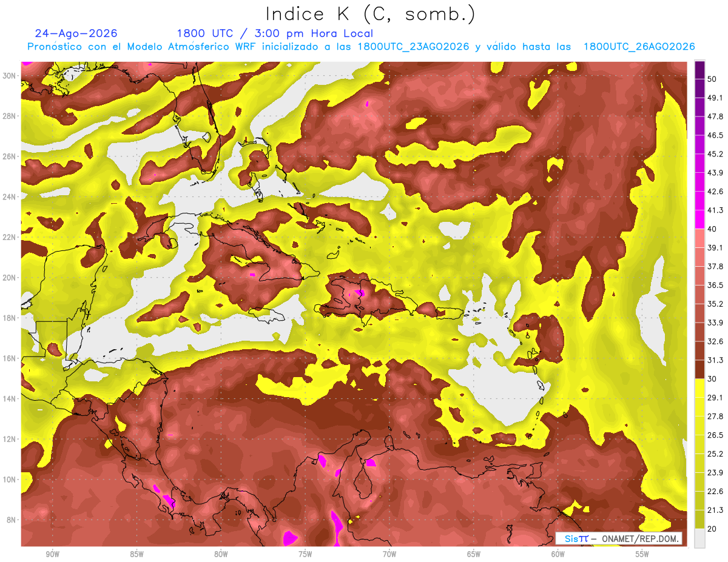
Task: Click the colorbar value 35.2
Action: 716,304
